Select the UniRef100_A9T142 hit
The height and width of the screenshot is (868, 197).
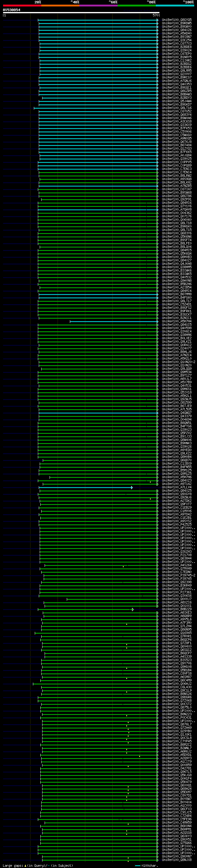176,484
